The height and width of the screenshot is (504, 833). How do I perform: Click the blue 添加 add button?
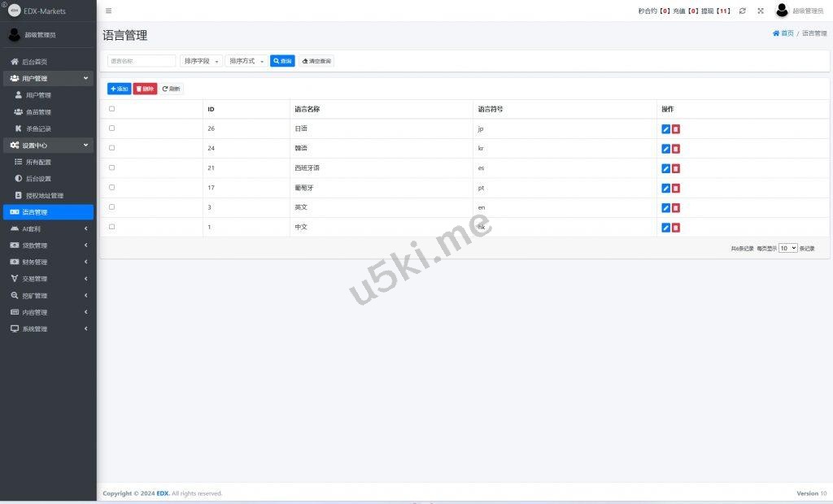[119, 89]
